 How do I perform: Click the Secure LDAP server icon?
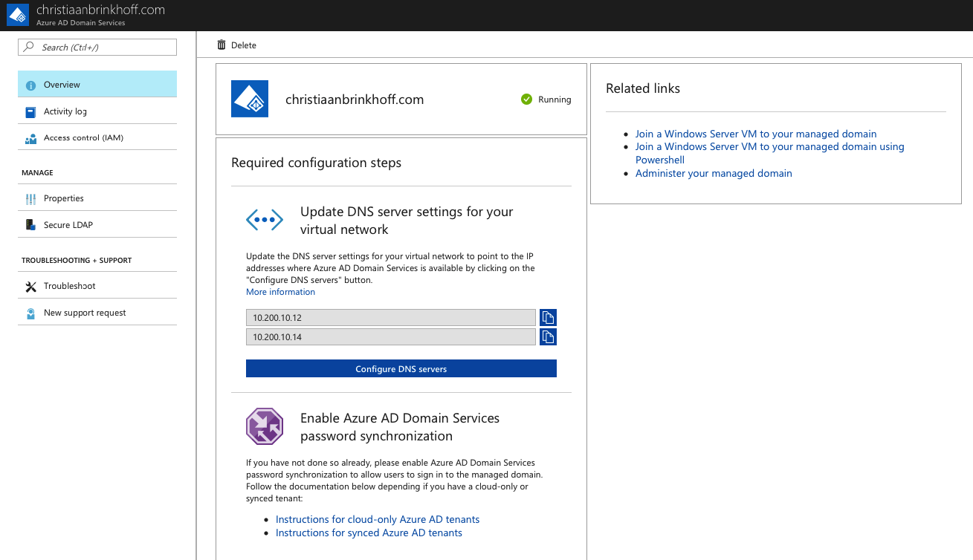[x=30, y=225]
